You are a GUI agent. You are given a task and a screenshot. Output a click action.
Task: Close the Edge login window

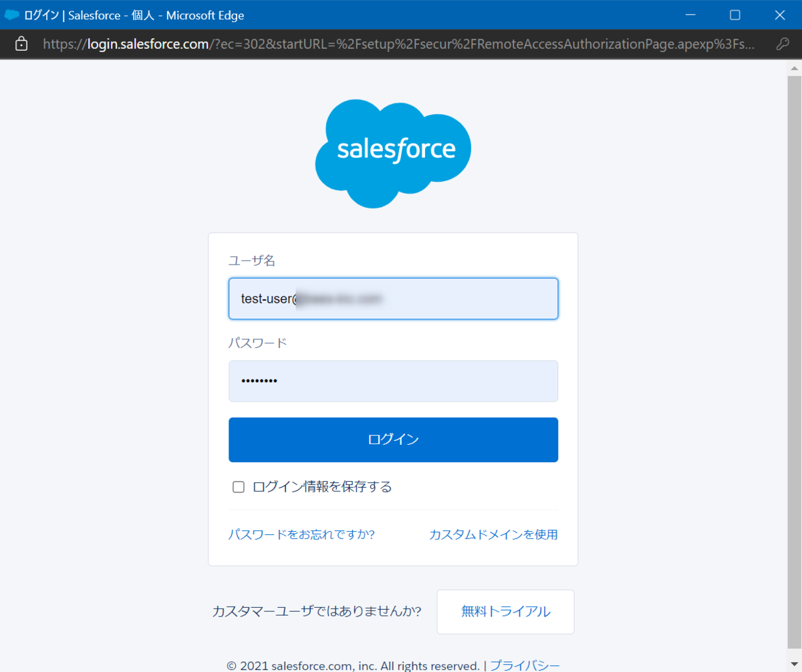point(779,15)
